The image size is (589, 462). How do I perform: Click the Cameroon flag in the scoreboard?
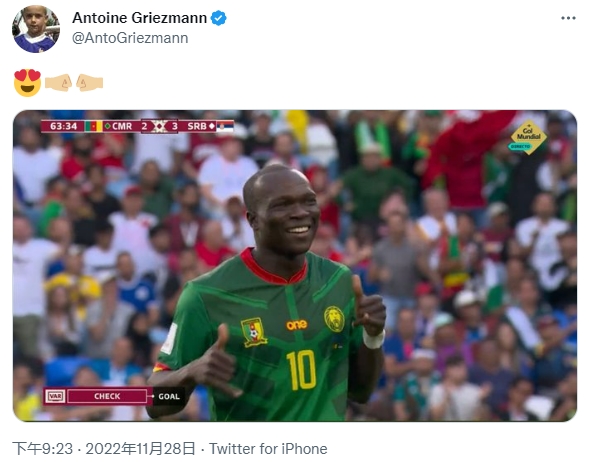coord(94,126)
